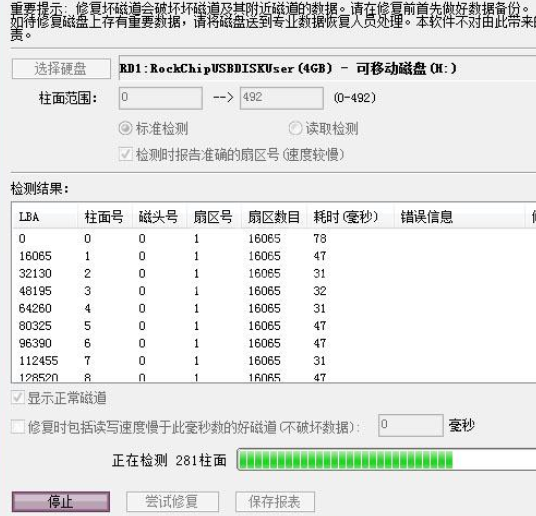Screen dimensions: 536x516
Task: Select the row with LBA 96390
Action: pyautogui.click(x=273, y=343)
